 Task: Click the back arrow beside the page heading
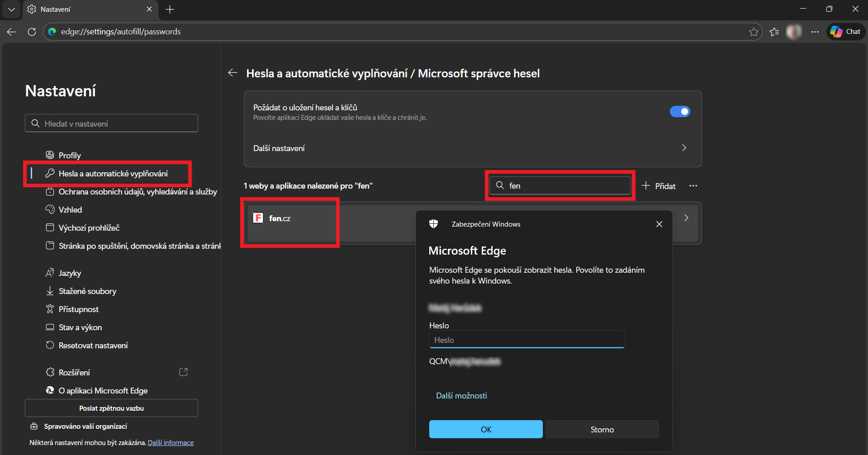click(x=233, y=73)
